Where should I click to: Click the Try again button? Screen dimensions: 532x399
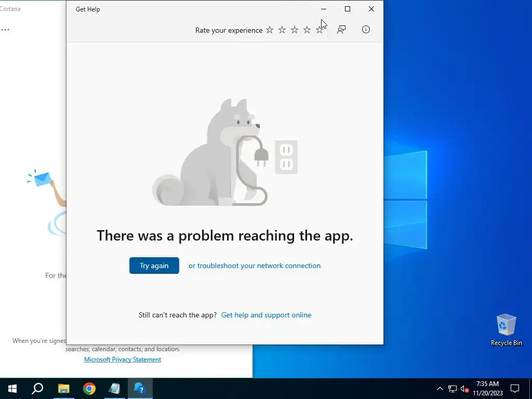[154, 265]
